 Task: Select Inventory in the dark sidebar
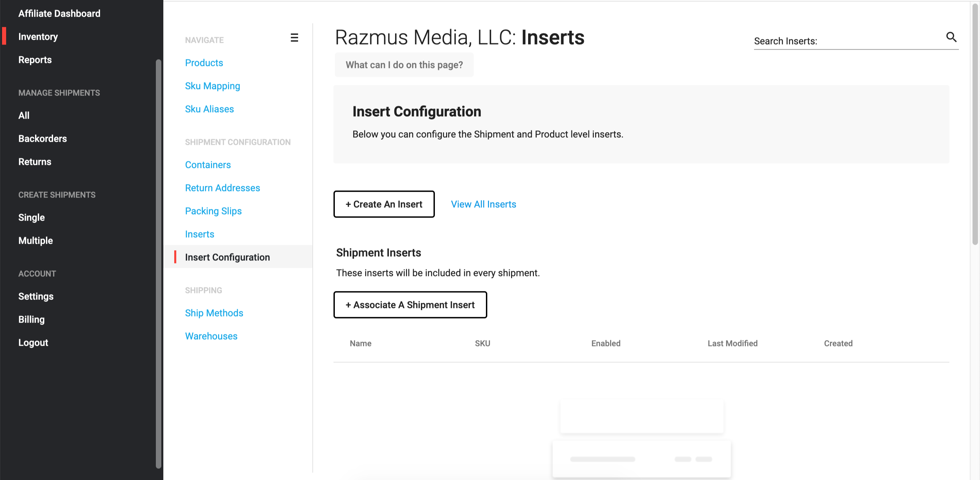[x=38, y=37]
